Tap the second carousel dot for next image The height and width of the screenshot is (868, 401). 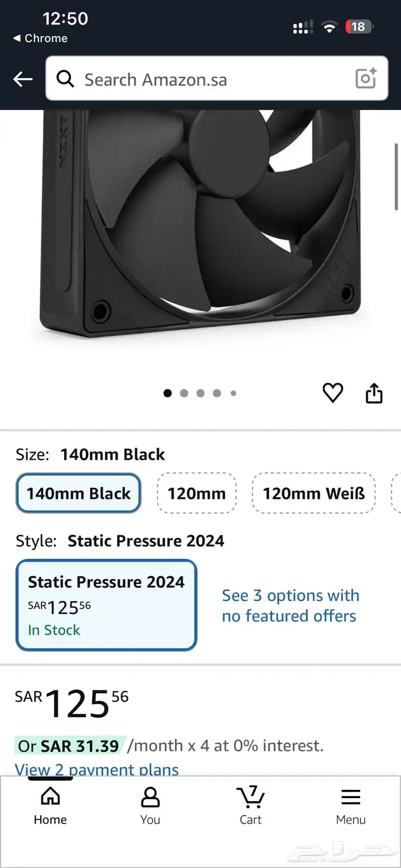point(184,393)
